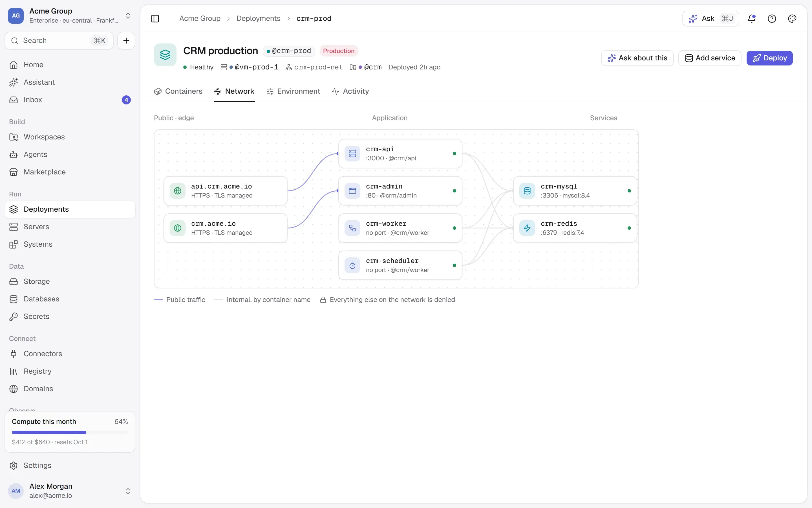Click the Add service button
The width and height of the screenshot is (812, 508).
point(710,58)
